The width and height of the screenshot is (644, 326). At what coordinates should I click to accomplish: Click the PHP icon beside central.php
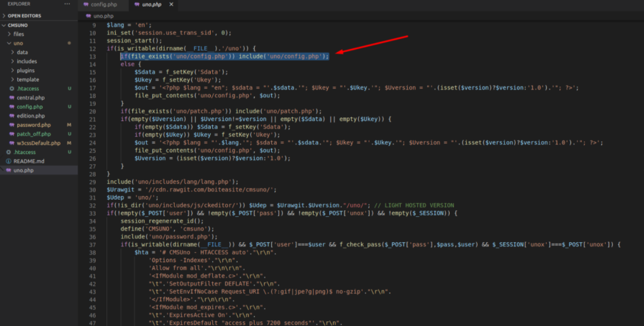click(12, 97)
